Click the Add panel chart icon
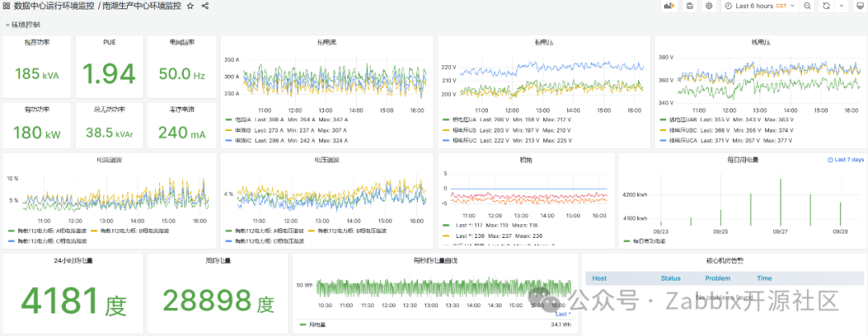868x336 pixels. click(669, 6)
